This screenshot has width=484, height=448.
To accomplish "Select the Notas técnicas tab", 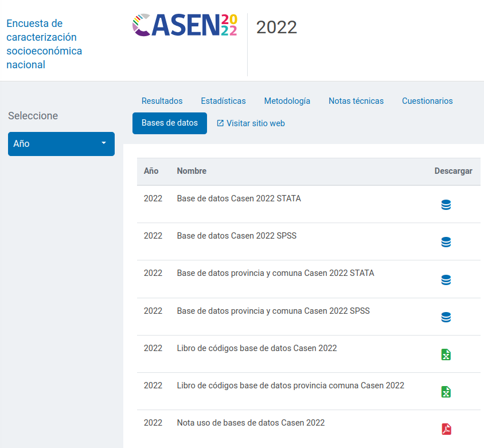I will 356,101.
